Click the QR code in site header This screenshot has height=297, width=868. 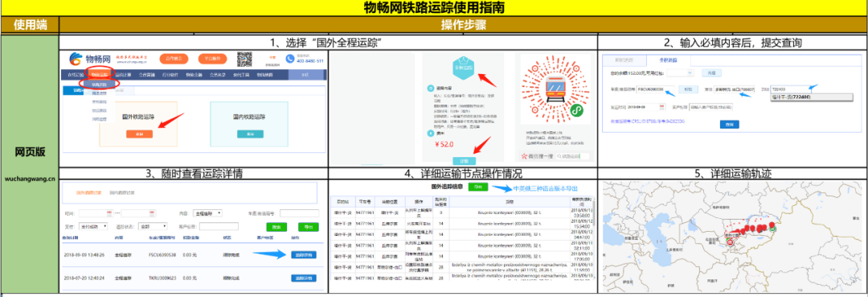tap(244, 58)
